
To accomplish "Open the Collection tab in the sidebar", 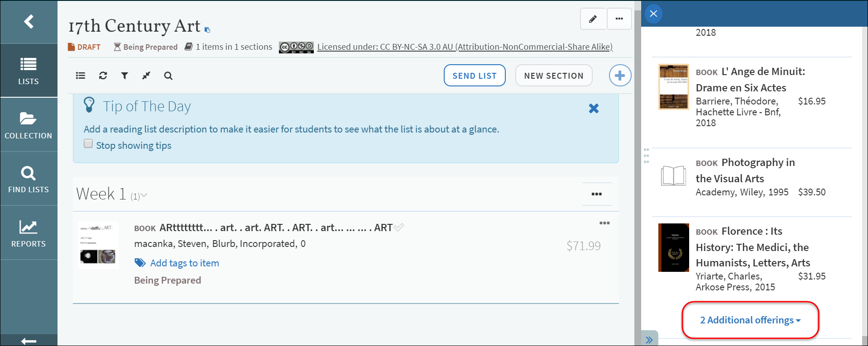I will point(29,125).
